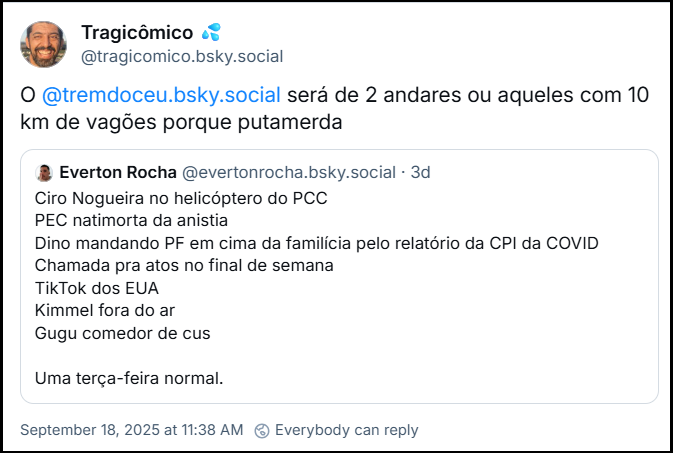Image resolution: width=673 pixels, height=453 pixels.
Task: Click the "Chamada pra atos no final de semana" line
Action: point(184,266)
